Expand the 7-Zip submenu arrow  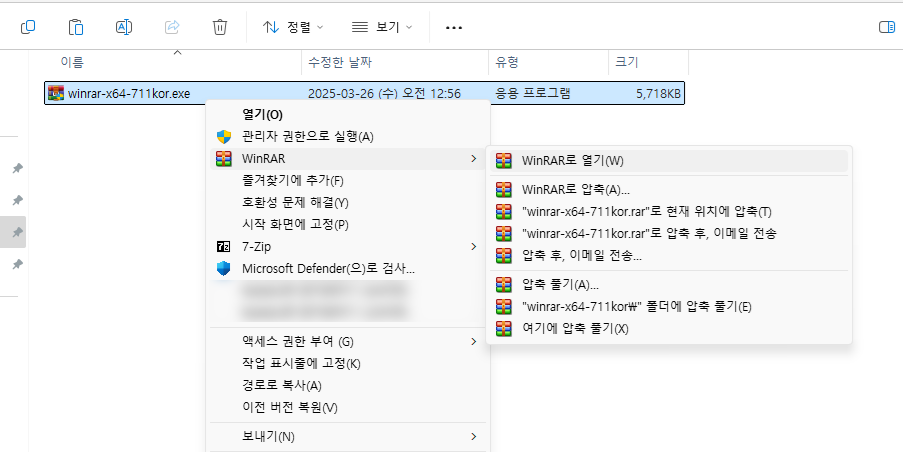(x=473, y=246)
